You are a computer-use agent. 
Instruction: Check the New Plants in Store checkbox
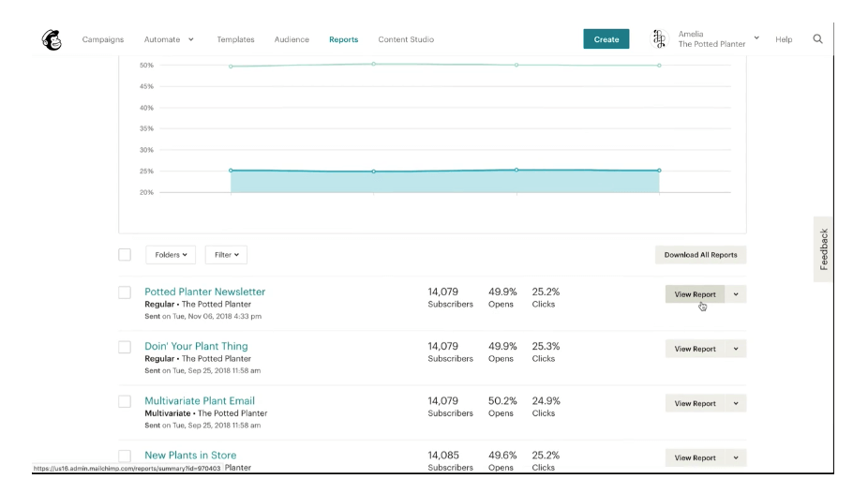pos(125,456)
